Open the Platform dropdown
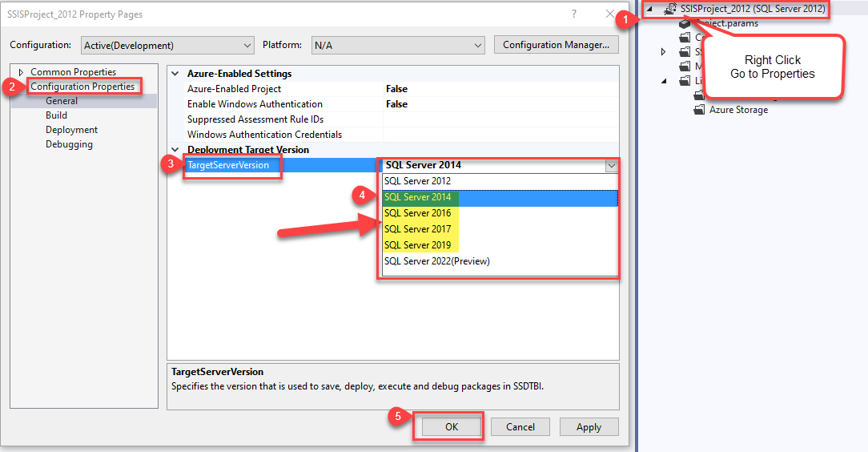The image size is (868, 452). (x=398, y=46)
